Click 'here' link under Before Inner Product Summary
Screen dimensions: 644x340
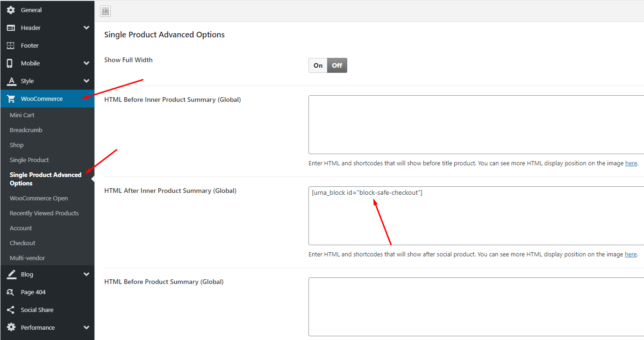tap(631, 163)
